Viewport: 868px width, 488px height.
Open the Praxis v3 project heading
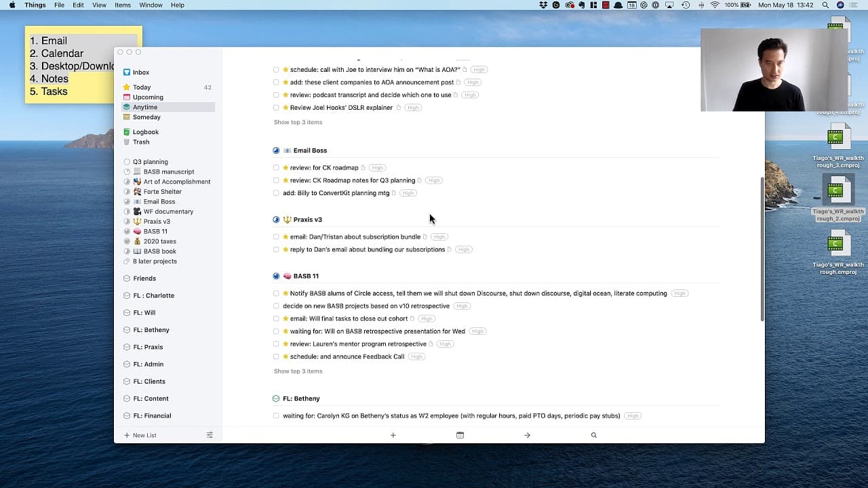(x=308, y=220)
